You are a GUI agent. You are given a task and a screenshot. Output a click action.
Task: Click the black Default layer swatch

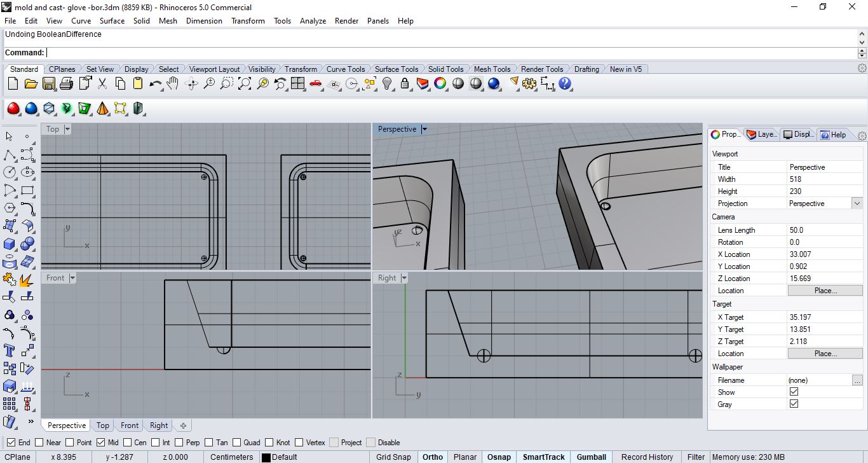(266, 457)
